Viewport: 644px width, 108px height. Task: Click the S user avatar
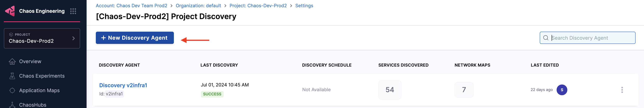[x=562, y=90]
